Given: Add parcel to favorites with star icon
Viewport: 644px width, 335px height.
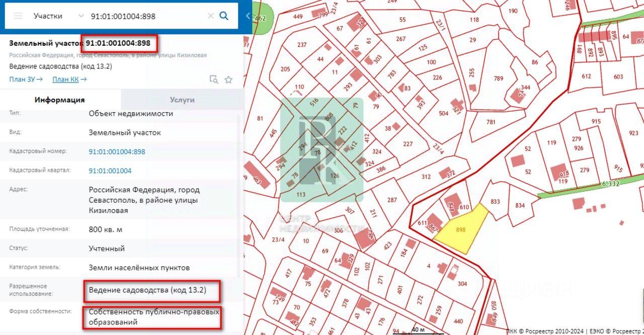Looking at the screenshot, I should 228,79.
